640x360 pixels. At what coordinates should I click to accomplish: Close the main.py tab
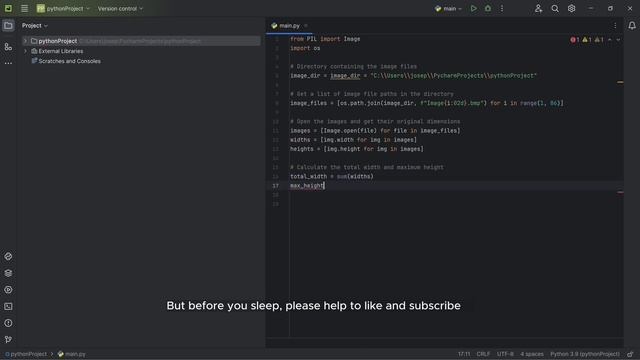point(306,26)
